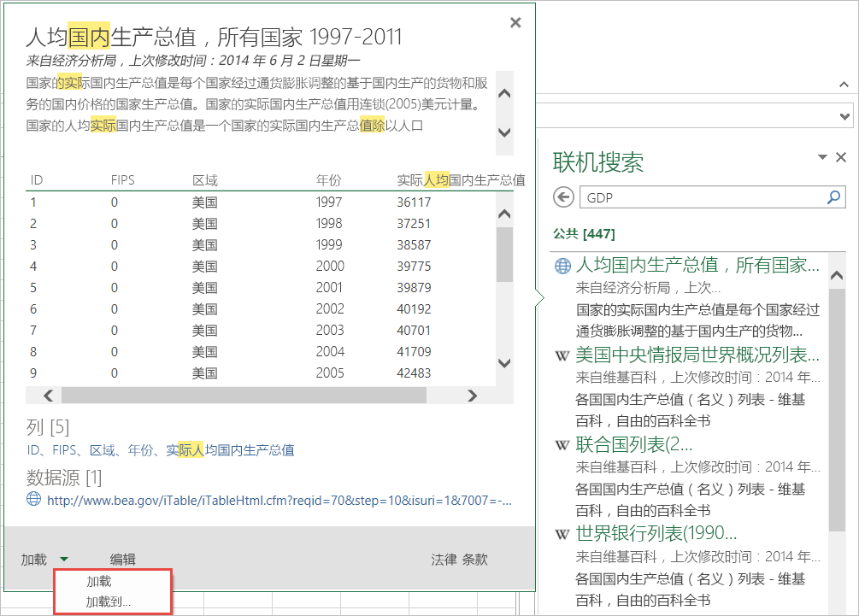Image resolution: width=859 pixels, height=616 pixels.
Task: Open the 法律 条款 link
Action: pos(459,560)
